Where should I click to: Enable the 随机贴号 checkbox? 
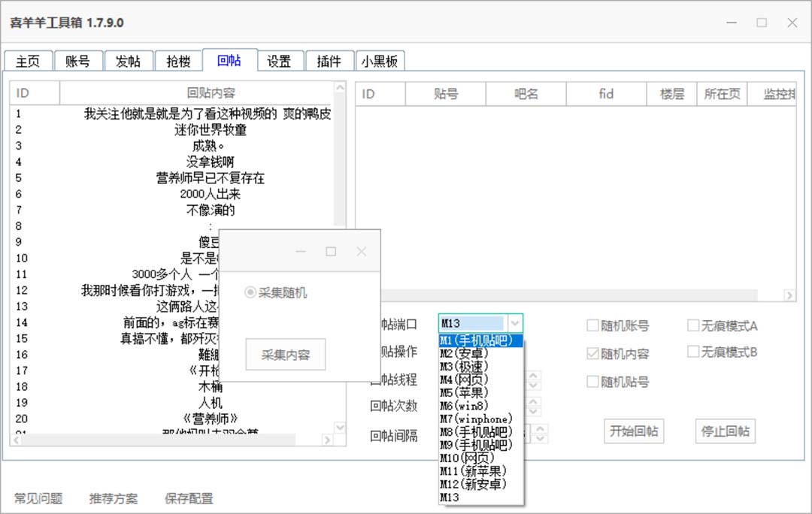click(x=593, y=382)
